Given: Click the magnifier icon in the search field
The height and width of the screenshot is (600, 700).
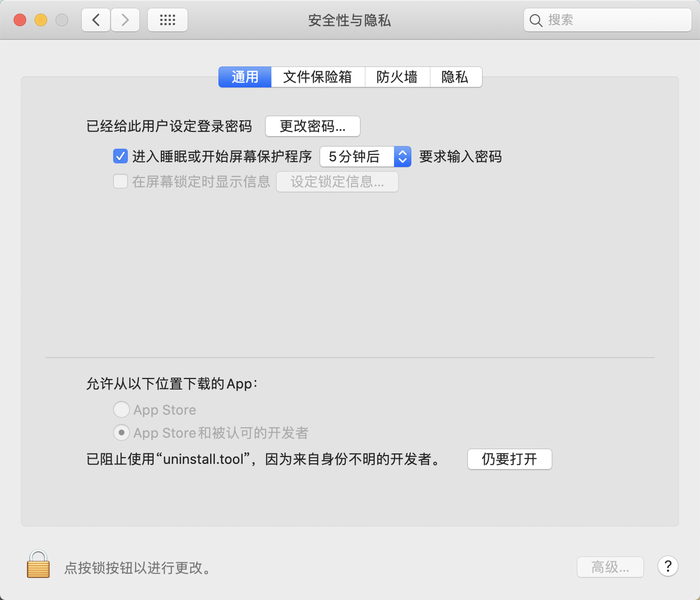Looking at the screenshot, I should [535, 20].
